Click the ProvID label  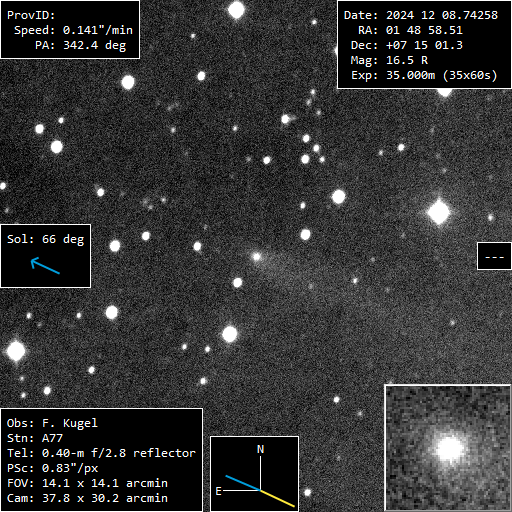pos(31,15)
